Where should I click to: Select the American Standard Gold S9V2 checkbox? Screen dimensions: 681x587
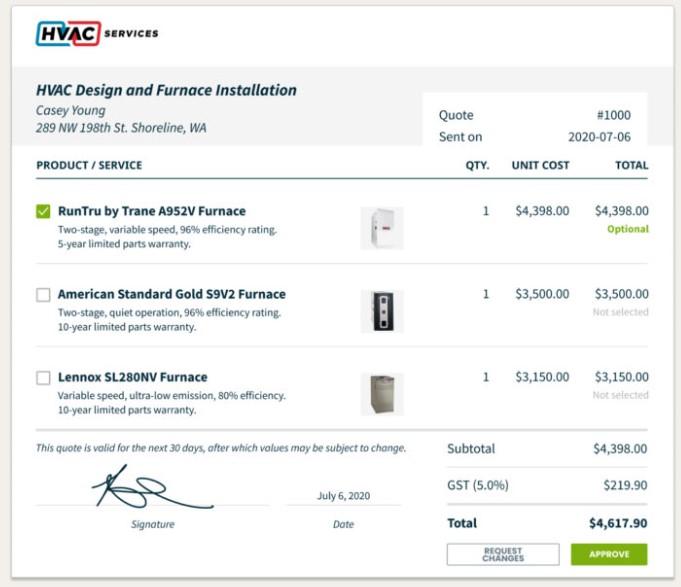point(43,295)
